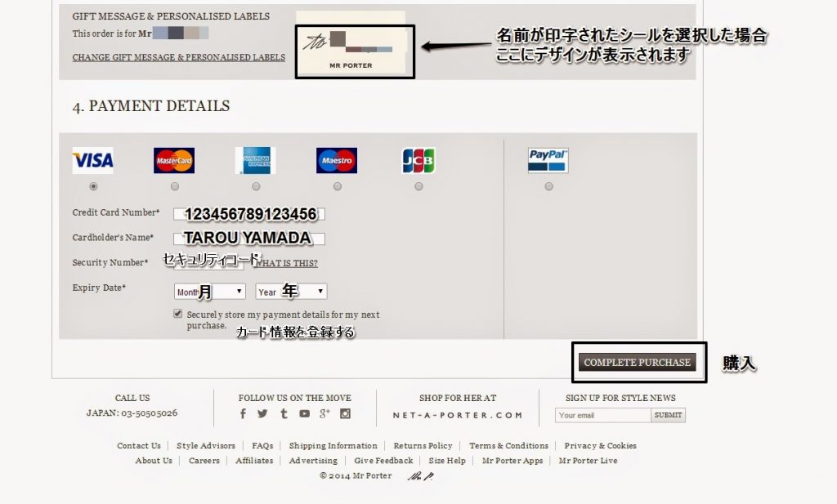
Task: Open the Terms & Conditions footer link
Action: (508, 445)
